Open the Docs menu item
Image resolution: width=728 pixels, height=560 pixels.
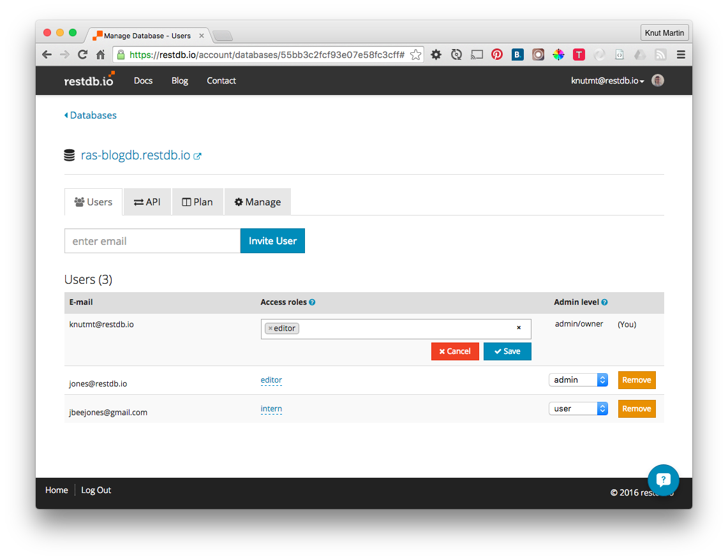143,81
